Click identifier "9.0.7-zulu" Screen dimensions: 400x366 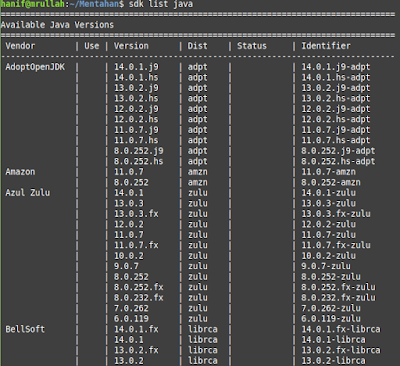[326, 266]
